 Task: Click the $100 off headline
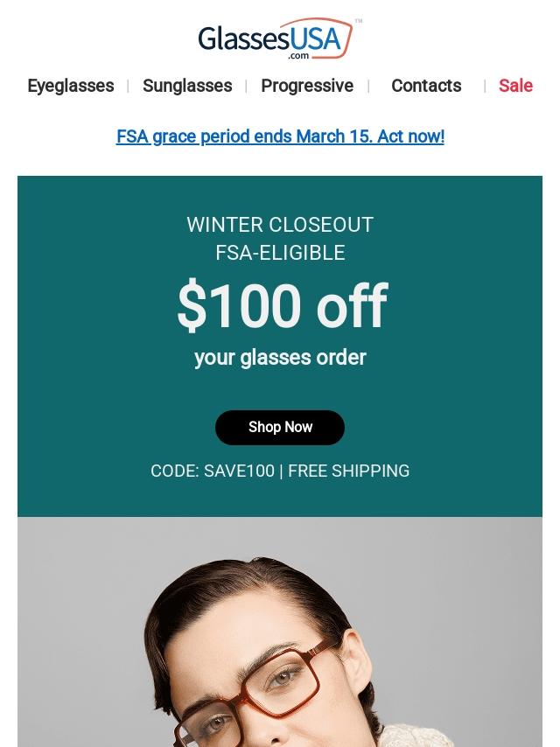tap(281, 307)
